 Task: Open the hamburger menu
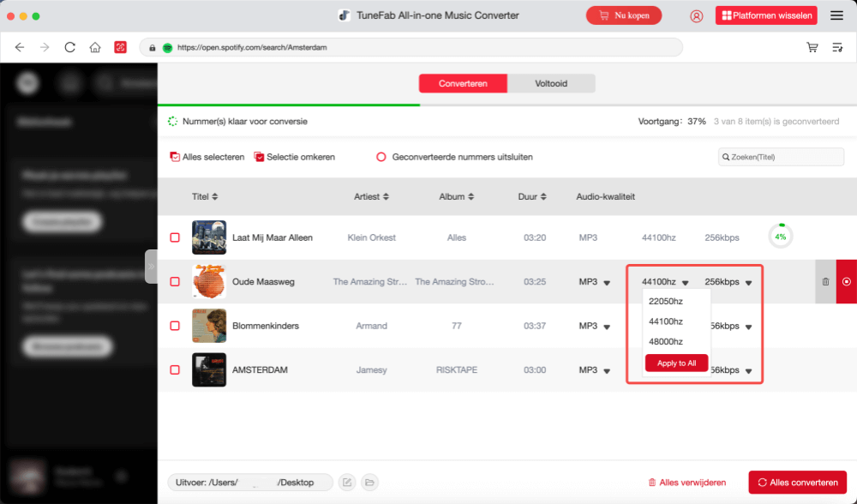pyautogui.click(x=836, y=15)
